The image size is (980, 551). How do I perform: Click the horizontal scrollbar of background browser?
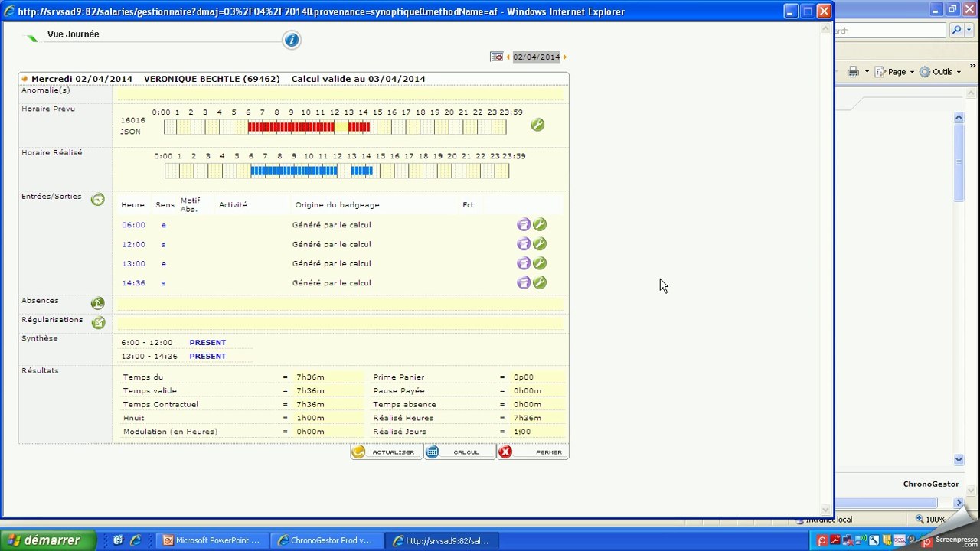[899, 503]
